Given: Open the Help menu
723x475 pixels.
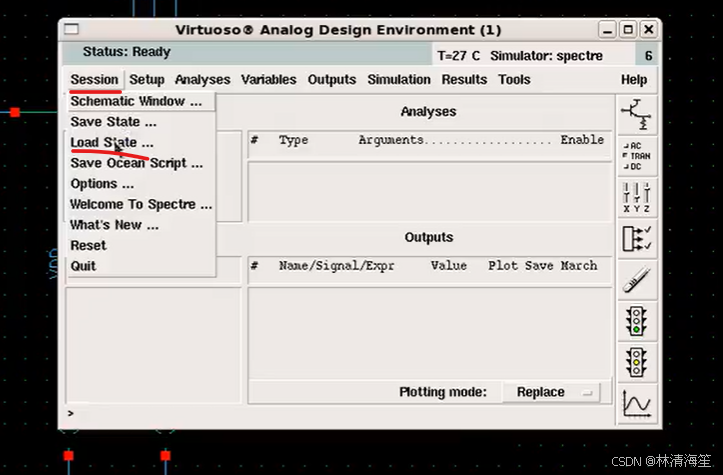Looking at the screenshot, I should tap(634, 80).
